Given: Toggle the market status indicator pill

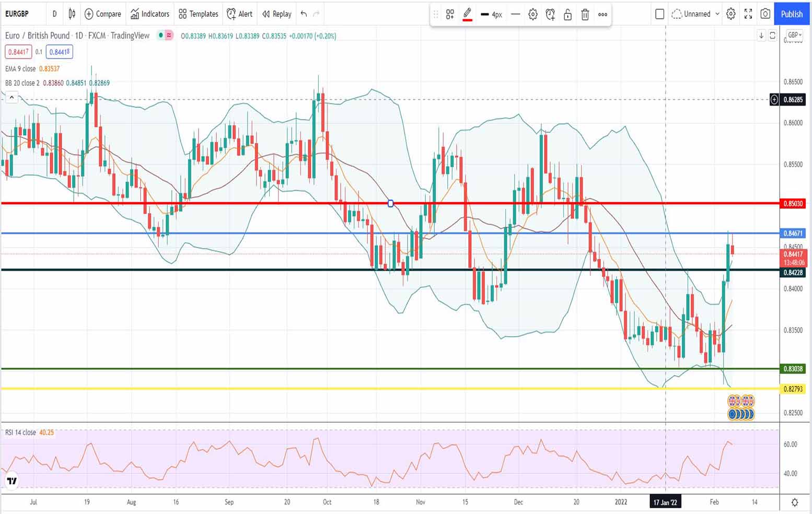Looking at the screenshot, I should click(x=166, y=36).
